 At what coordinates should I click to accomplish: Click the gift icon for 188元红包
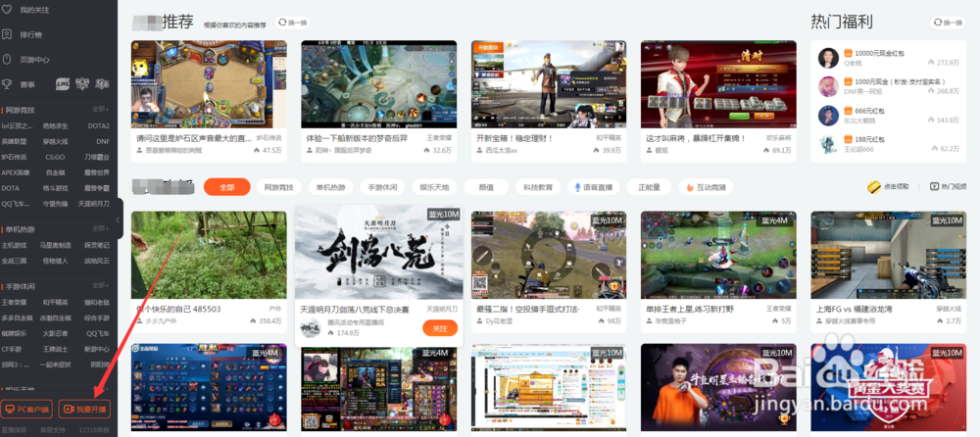(x=848, y=139)
